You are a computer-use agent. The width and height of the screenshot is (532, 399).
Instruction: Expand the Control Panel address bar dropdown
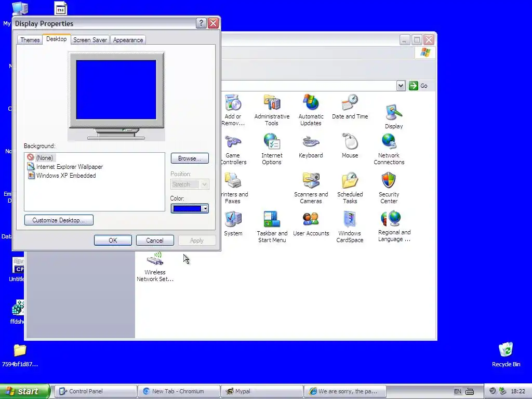401,86
